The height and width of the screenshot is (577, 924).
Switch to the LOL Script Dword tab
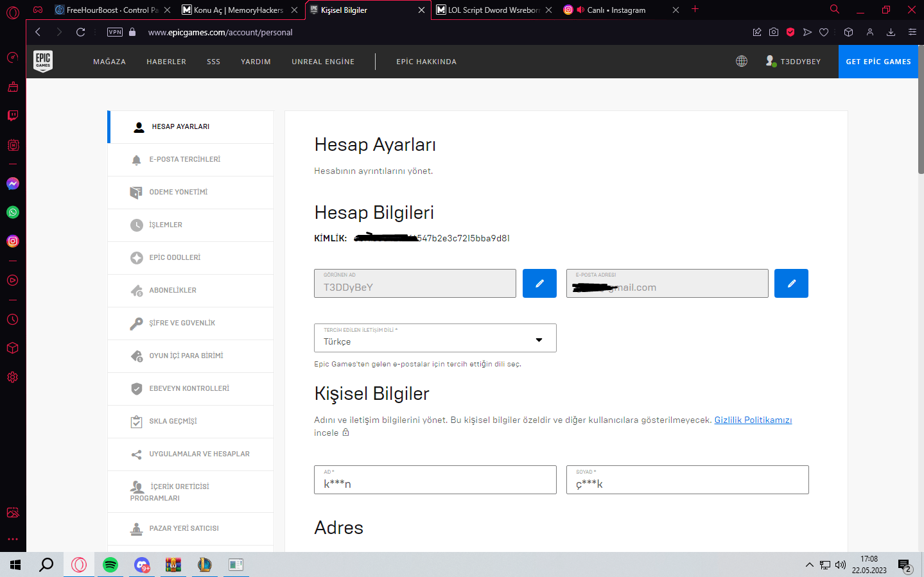coord(494,10)
